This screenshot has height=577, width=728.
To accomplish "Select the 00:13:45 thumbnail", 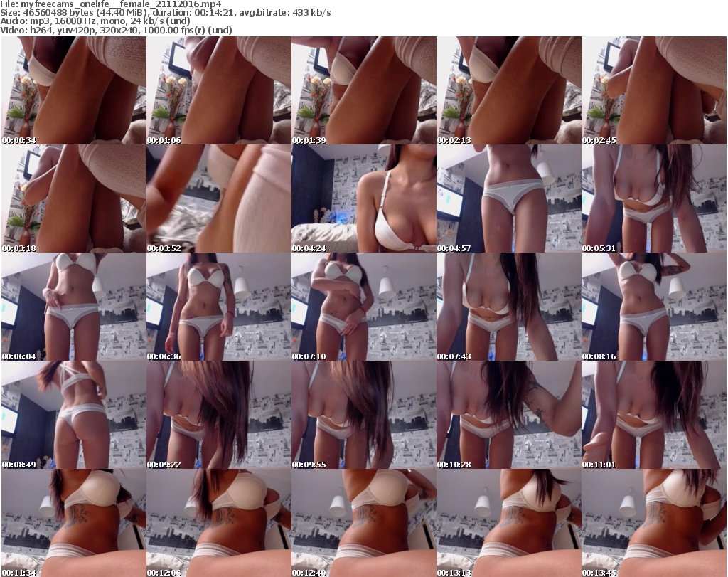I will [654, 523].
